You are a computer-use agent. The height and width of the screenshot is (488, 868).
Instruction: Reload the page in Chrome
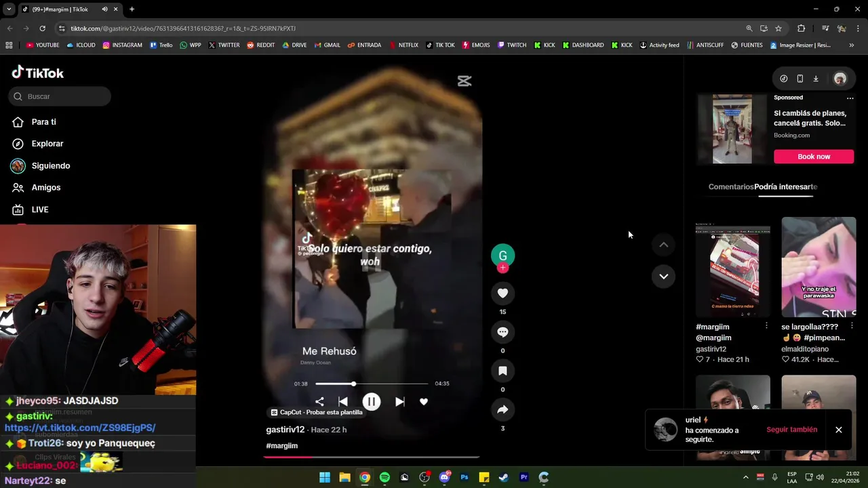coord(42,28)
